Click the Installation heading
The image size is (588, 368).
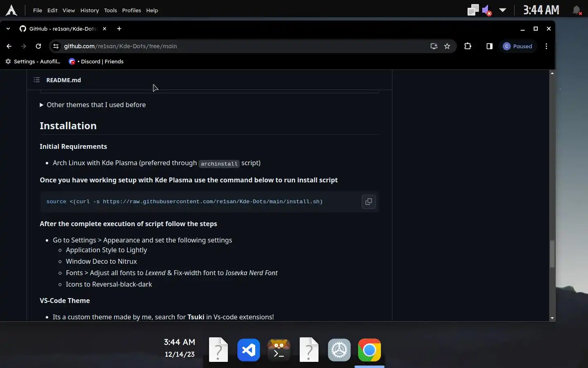68,126
